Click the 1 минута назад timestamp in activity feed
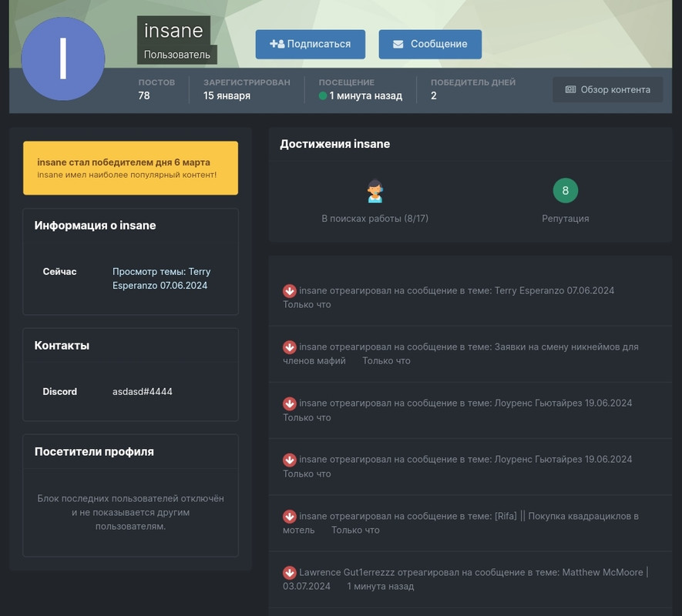The image size is (682, 616). point(380,586)
